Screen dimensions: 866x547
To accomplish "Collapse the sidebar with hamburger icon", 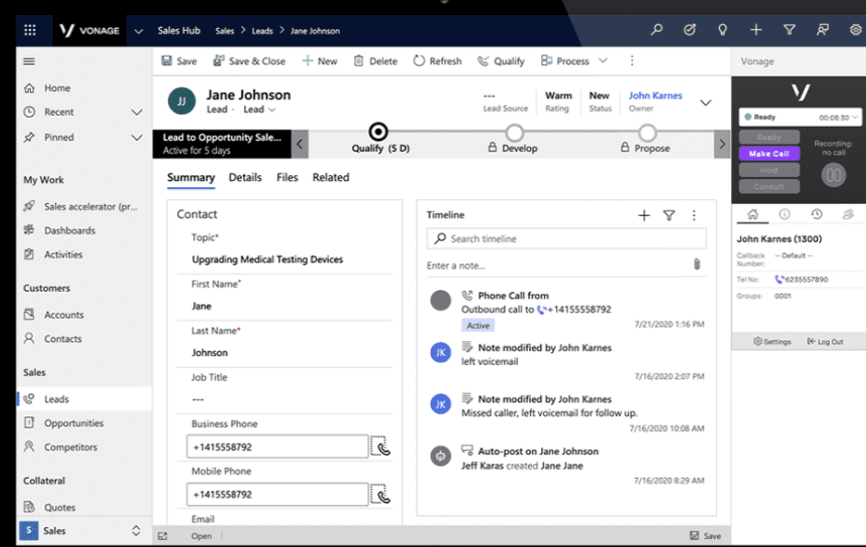I will (29, 61).
